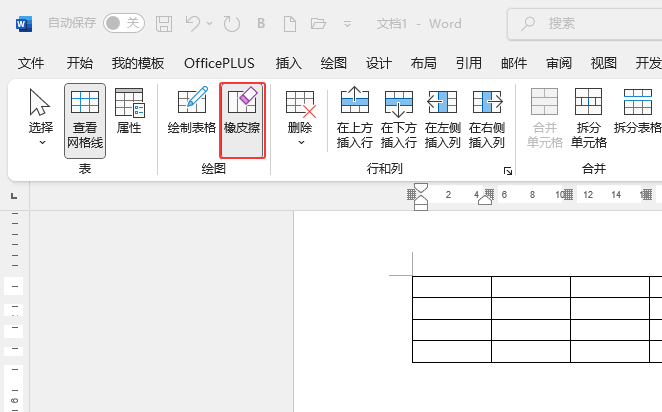Switch to the 视图 tab
The height and width of the screenshot is (412, 662).
(604, 63)
